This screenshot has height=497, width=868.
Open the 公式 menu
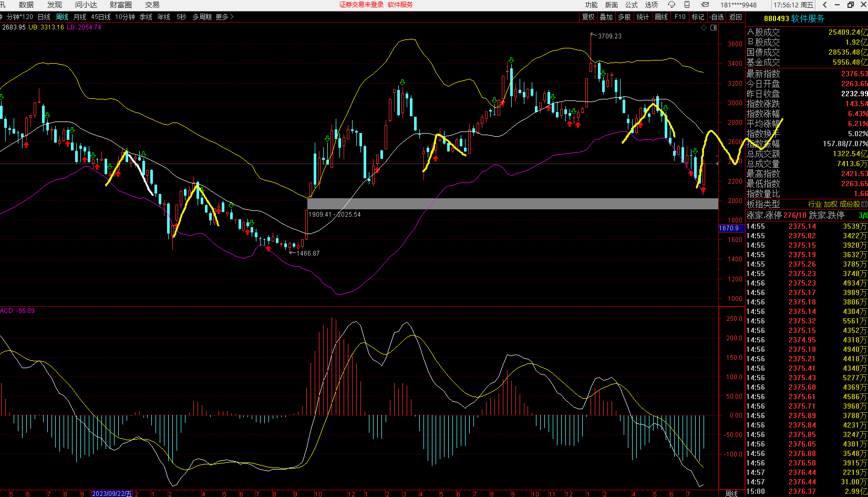[632, 5]
